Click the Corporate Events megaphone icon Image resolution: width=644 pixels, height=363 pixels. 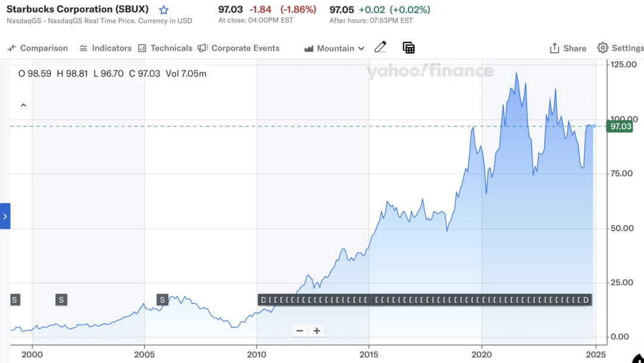tap(203, 48)
